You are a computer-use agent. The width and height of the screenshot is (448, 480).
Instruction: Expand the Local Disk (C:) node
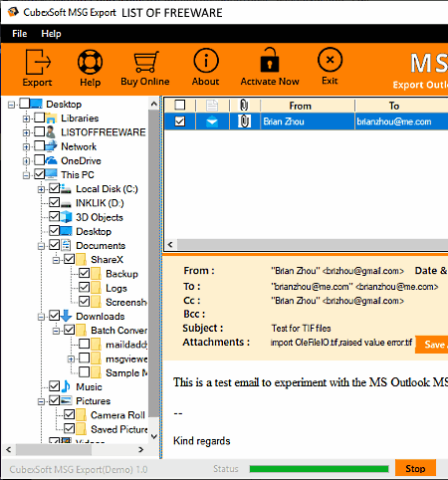[41, 189]
